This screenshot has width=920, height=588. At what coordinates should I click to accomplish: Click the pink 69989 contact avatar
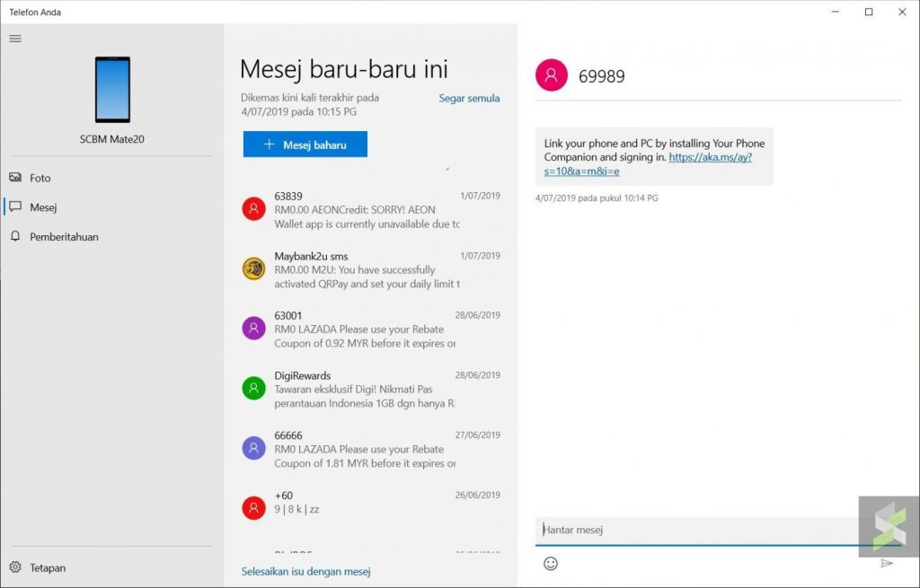[552, 75]
